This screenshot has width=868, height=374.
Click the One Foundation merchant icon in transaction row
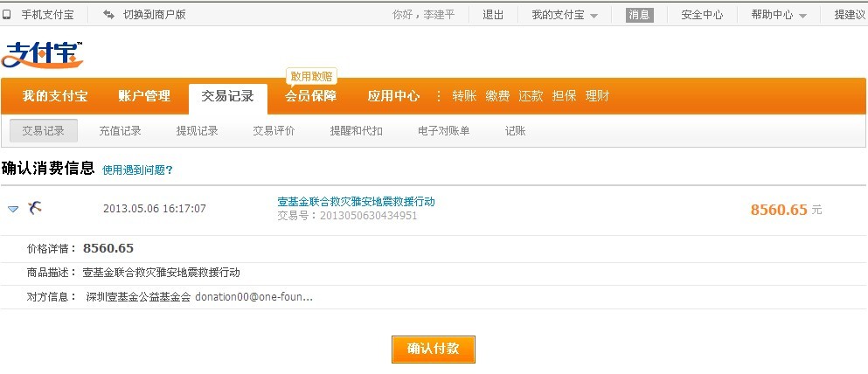pyautogui.click(x=35, y=208)
